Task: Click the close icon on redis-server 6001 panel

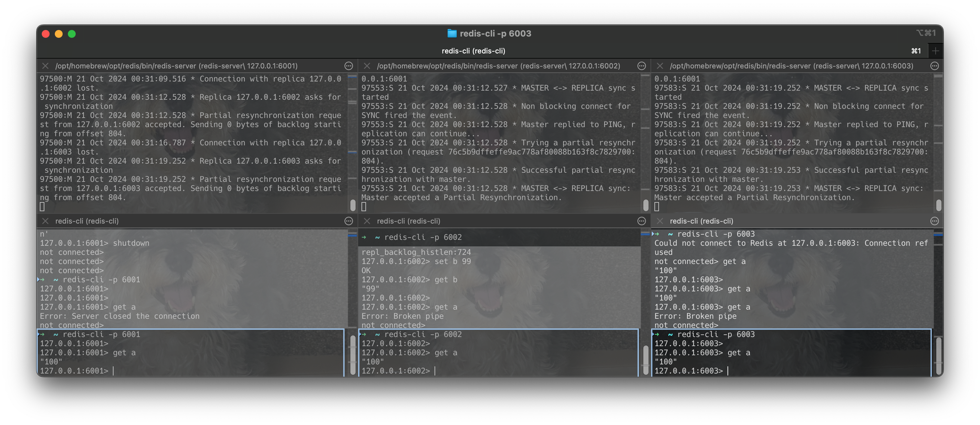Action: [x=44, y=66]
